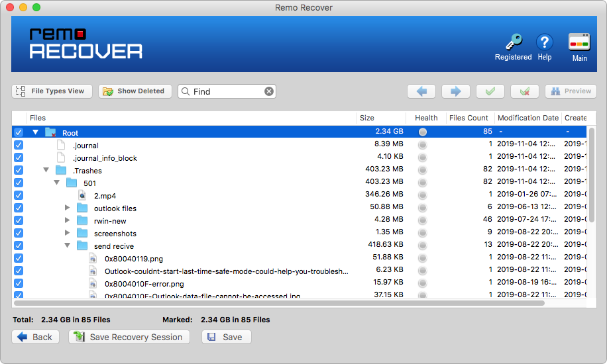Click the Marked 2.34 GB in 85 Files text
Image resolution: width=607 pixels, height=364 pixels.
coord(216,320)
